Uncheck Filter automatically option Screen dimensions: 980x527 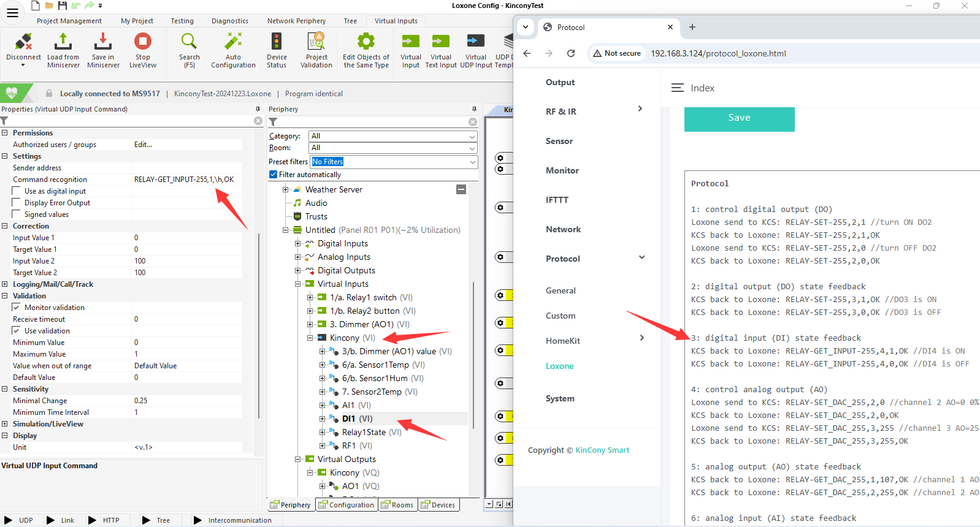tap(274, 175)
